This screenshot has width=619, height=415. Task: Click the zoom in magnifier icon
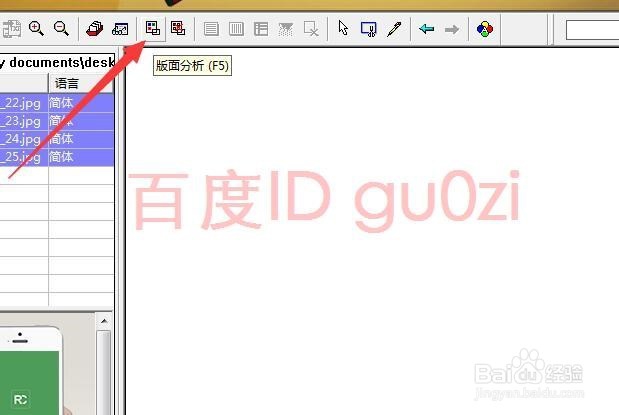36,28
